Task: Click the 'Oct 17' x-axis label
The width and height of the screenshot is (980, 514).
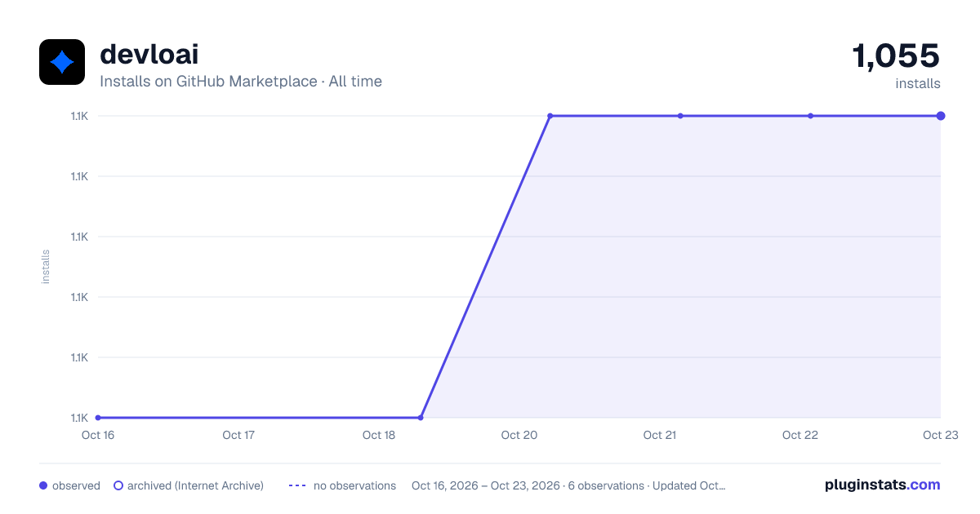Action: click(x=238, y=435)
